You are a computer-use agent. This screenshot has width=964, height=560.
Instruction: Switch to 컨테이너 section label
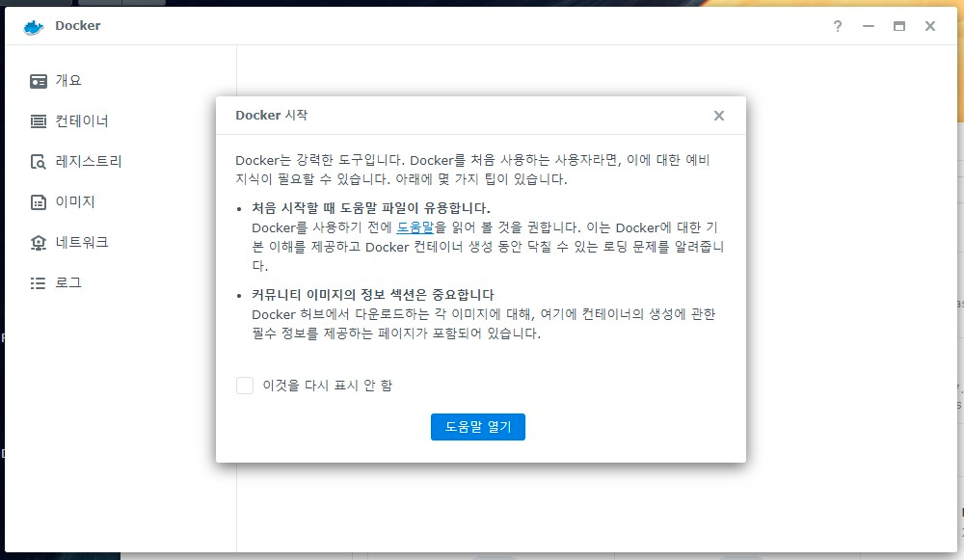pos(82,121)
